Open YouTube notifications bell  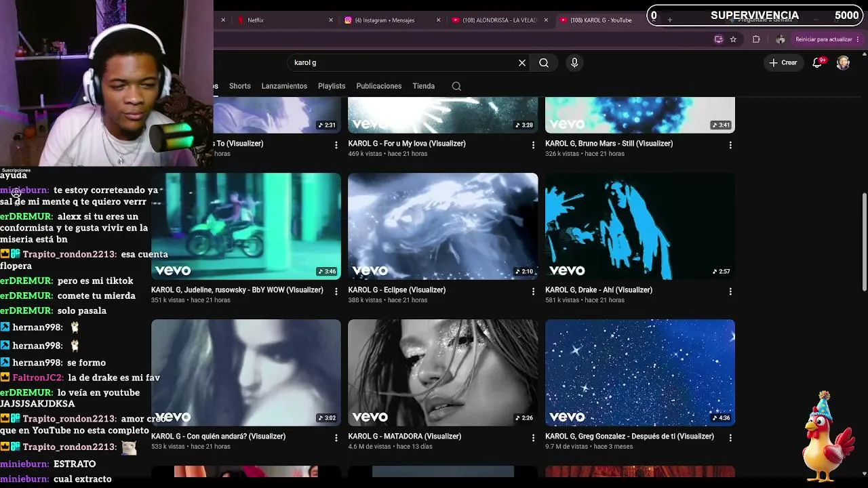[x=818, y=62]
